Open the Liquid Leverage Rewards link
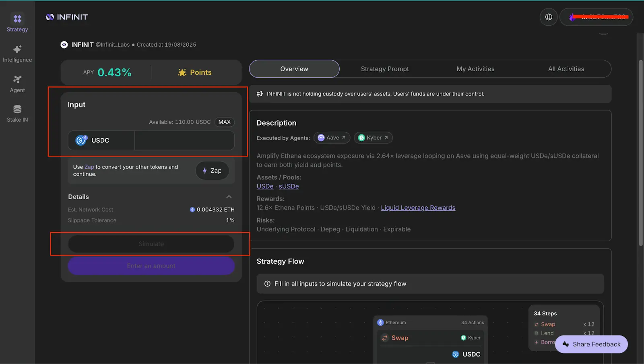 click(x=418, y=208)
